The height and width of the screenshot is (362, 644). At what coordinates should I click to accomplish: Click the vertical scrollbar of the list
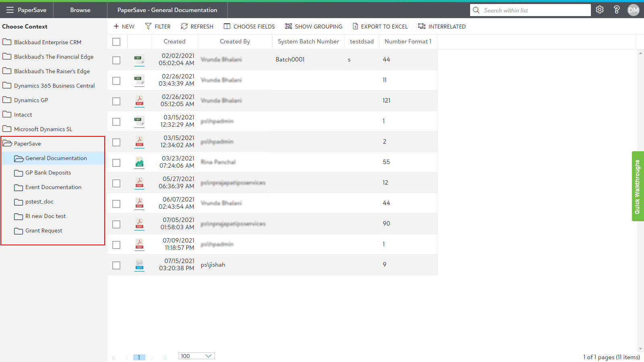click(x=640, y=201)
